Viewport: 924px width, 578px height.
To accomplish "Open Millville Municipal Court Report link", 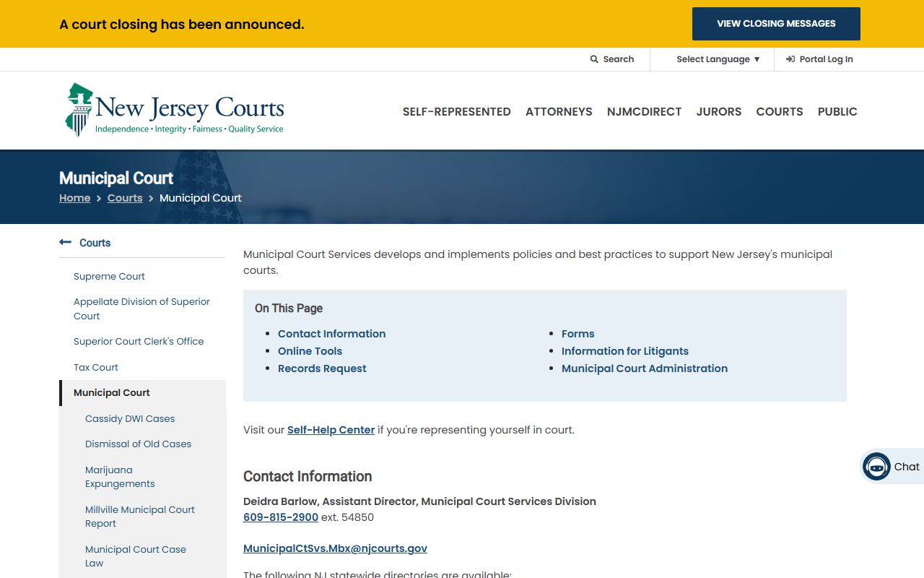I will 140,517.
